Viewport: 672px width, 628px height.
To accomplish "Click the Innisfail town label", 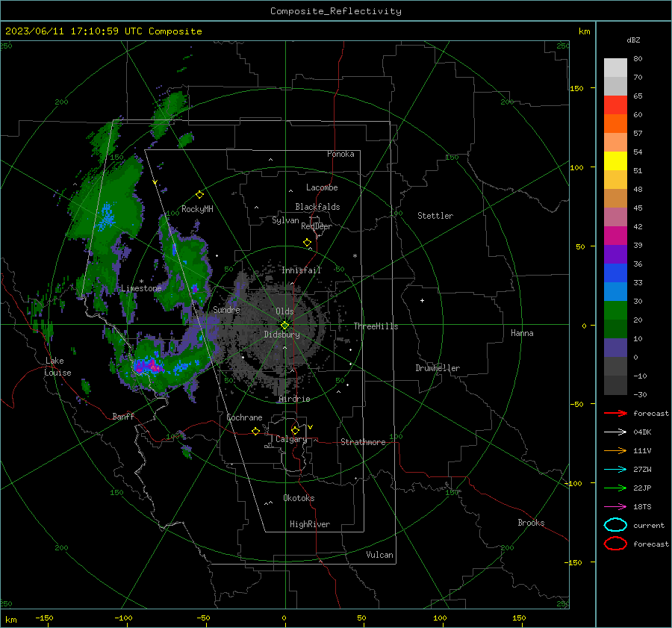I will point(302,270).
